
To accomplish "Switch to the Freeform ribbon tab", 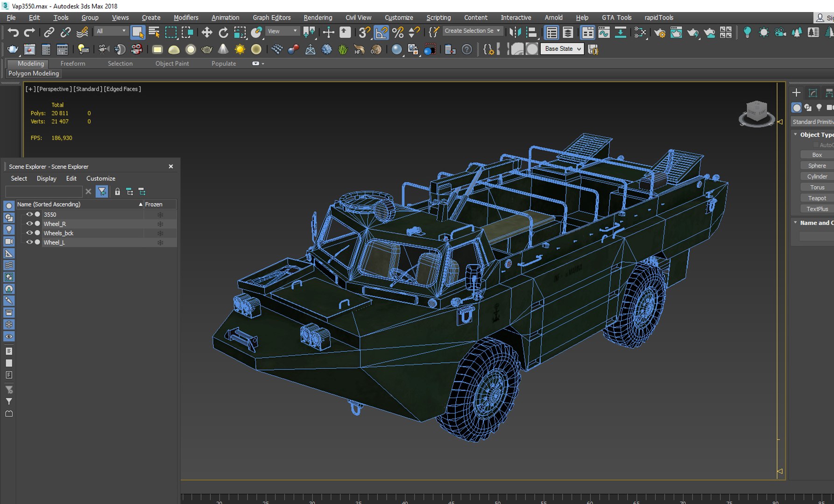I will 73,63.
